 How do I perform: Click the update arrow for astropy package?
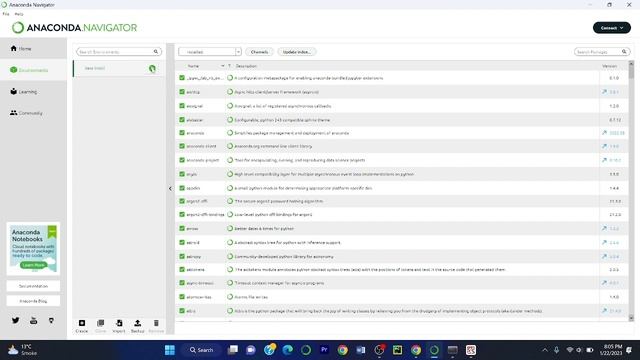pyautogui.click(x=604, y=256)
